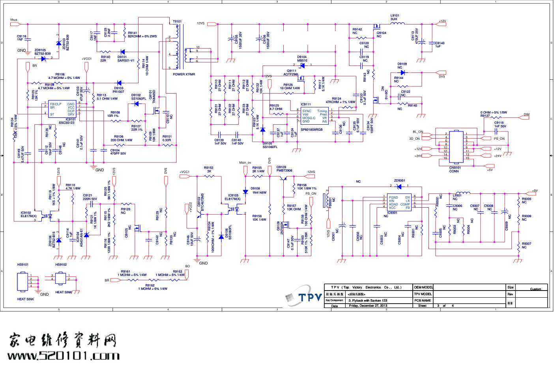Click the IC9301 regulator chip block
554x392 pixels.
[399, 203]
